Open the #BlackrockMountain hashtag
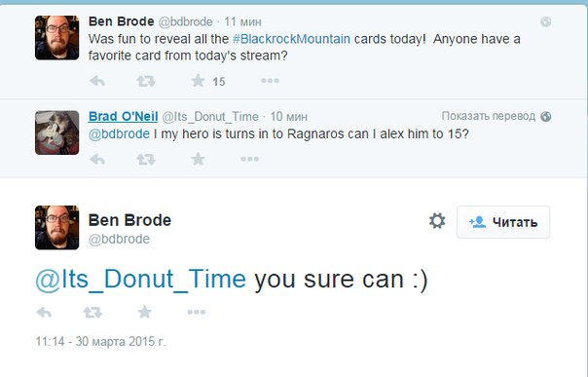Screen dimensions: 588x377 [x=291, y=39]
